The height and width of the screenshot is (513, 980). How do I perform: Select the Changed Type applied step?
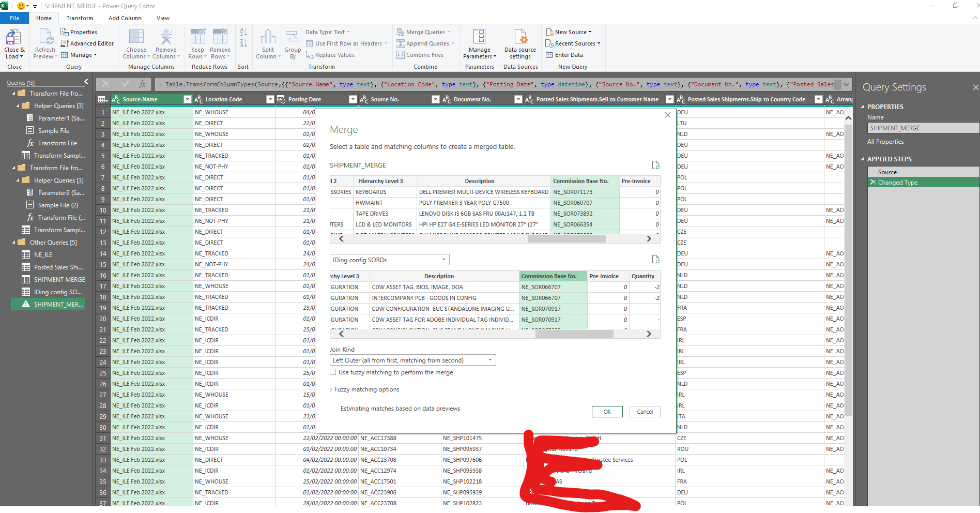(923, 182)
